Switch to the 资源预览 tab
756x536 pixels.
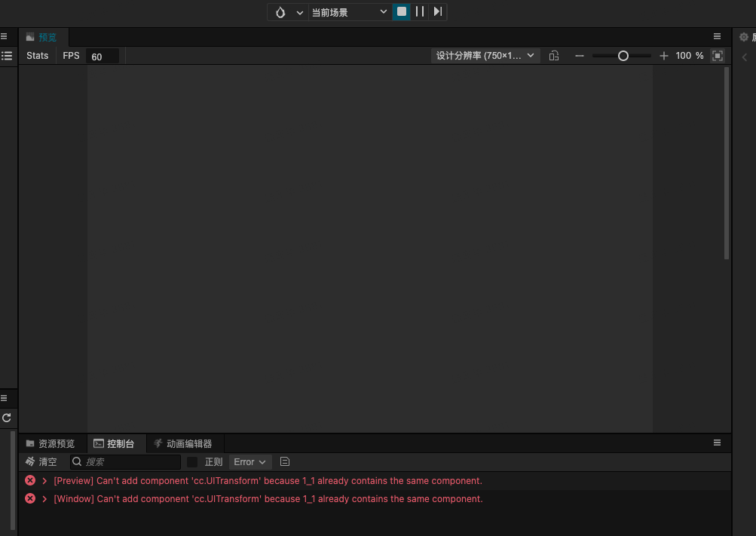point(51,443)
